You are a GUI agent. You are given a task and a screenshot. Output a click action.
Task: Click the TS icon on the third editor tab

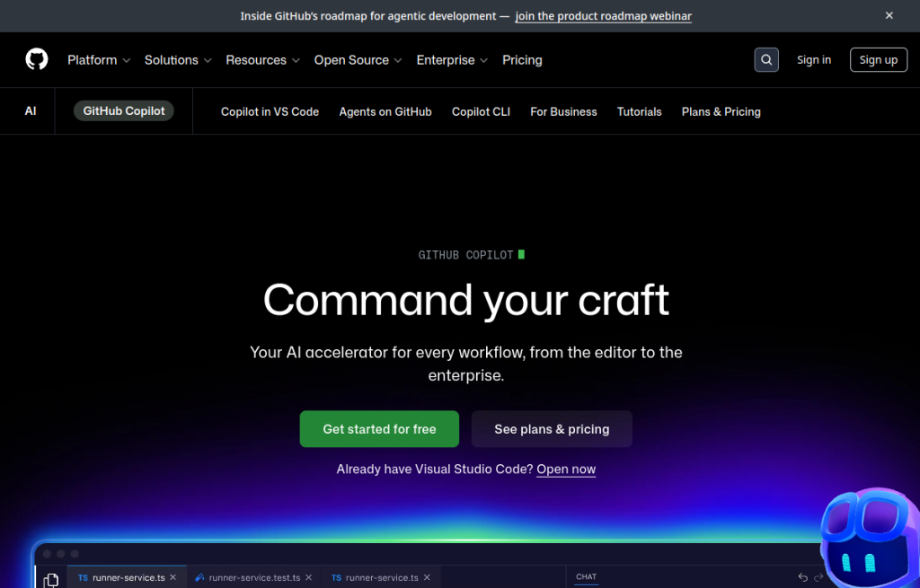(x=337, y=577)
